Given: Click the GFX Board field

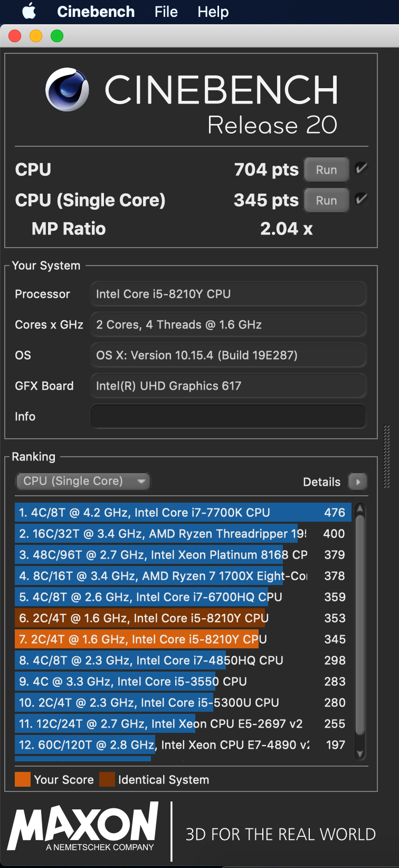Looking at the screenshot, I should tap(229, 386).
